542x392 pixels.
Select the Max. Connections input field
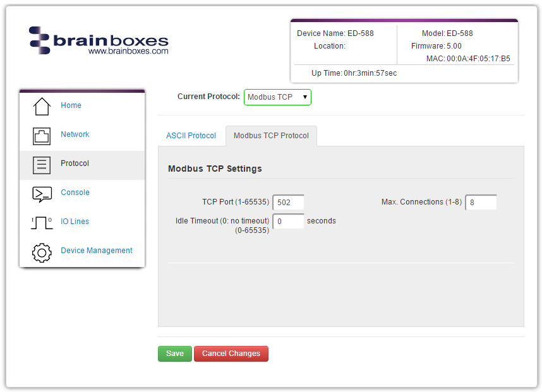point(480,202)
